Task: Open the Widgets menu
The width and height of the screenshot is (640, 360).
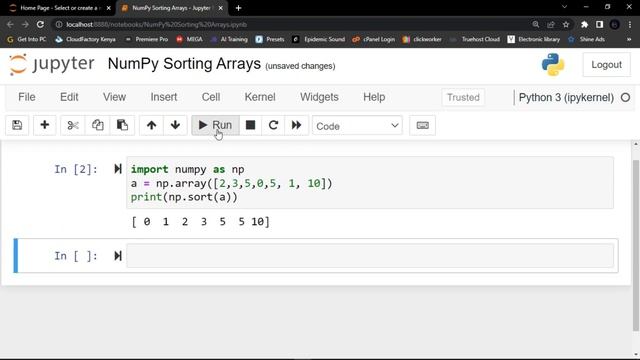Action: (319, 97)
